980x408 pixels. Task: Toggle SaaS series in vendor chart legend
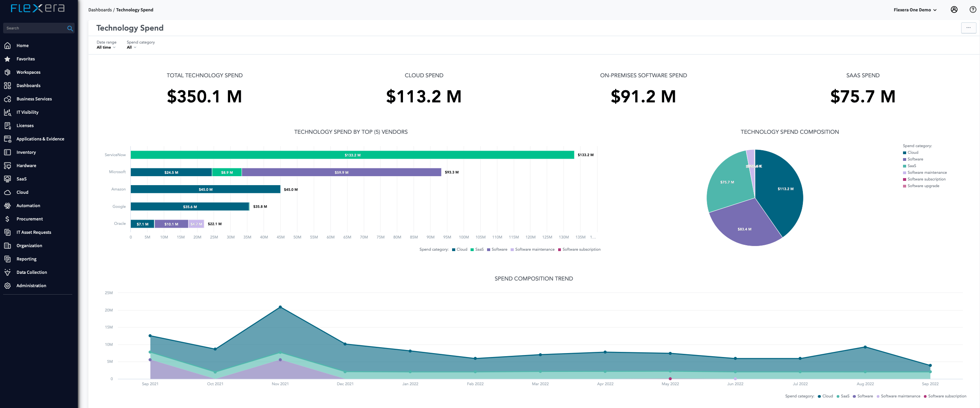[479, 250]
